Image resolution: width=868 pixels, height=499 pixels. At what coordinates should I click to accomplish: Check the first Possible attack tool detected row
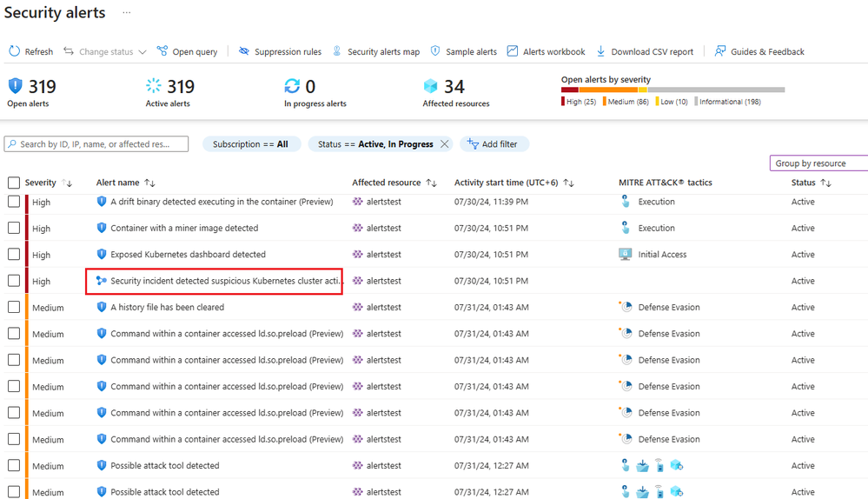[x=14, y=465]
